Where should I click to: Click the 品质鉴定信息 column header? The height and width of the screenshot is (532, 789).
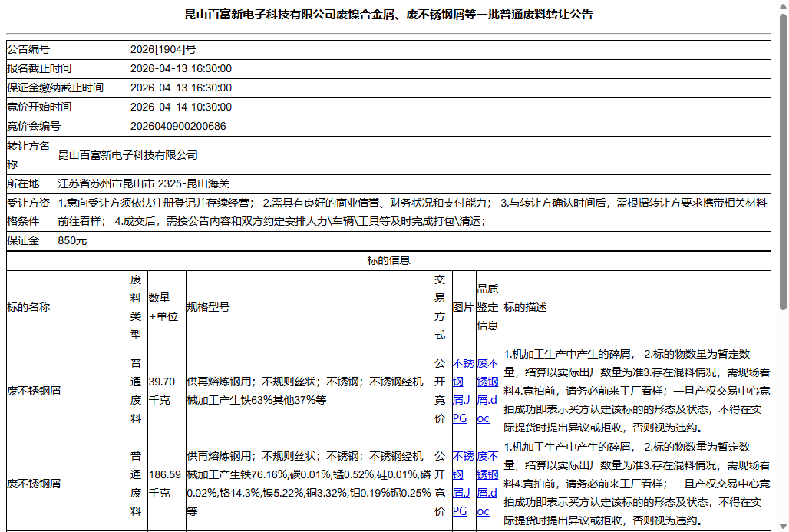(487, 307)
